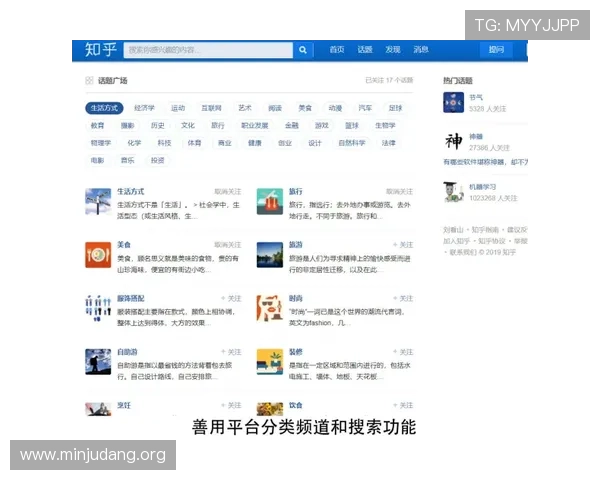The width and height of the screenshot is (600, 480).
Task: Open 时尚 topic face avatar
Action: click(270, 308)
